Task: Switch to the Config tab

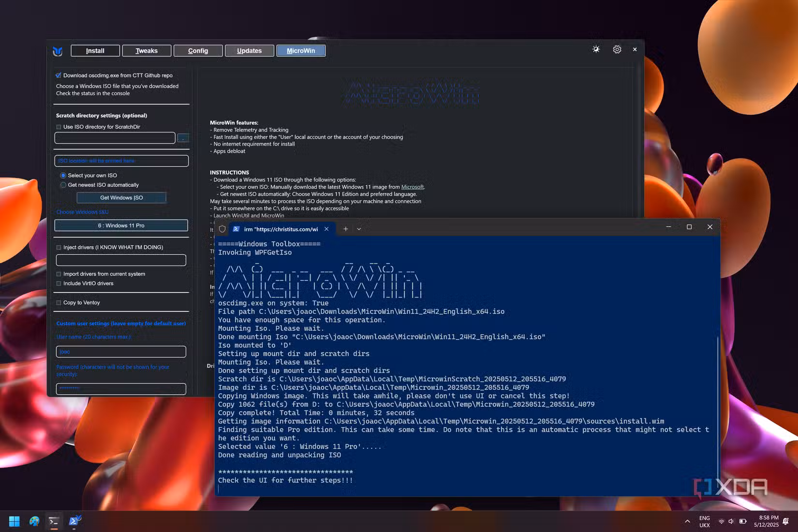Action: coord(198,51)
